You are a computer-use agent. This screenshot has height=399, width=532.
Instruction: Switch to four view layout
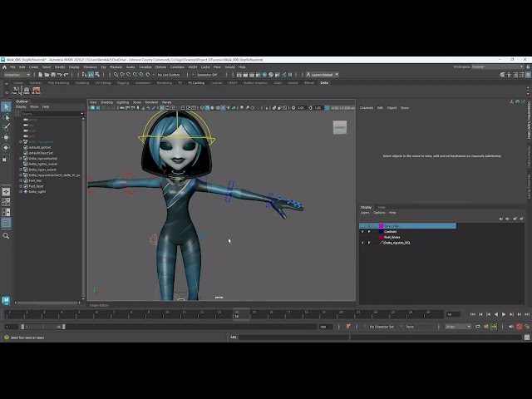pos(6,202)
